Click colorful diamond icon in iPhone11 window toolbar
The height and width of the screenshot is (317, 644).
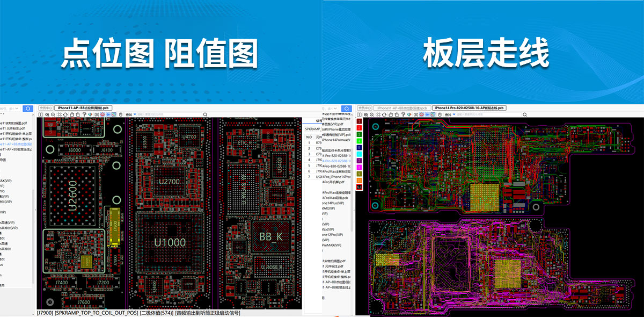click(90, 114)
